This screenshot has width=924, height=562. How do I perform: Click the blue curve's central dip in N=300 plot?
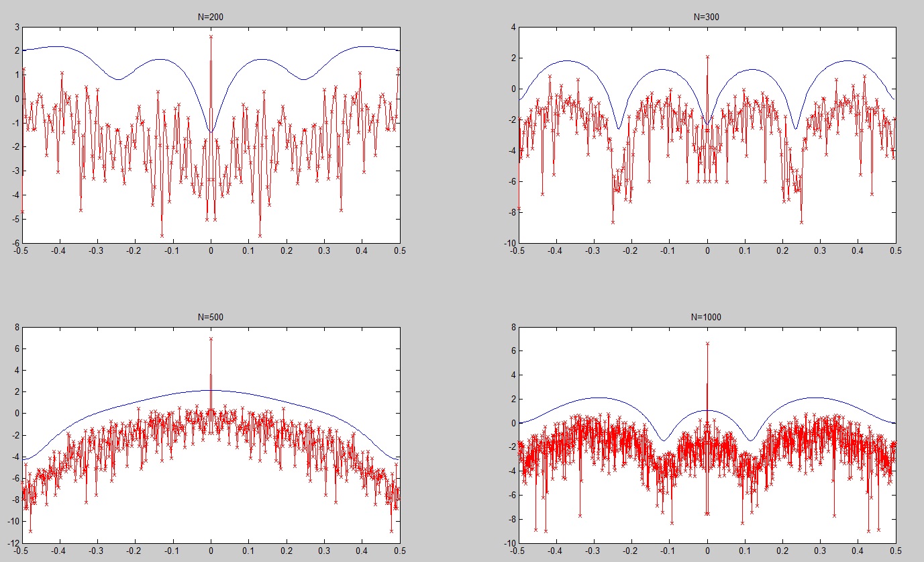(x=707, y=123)
